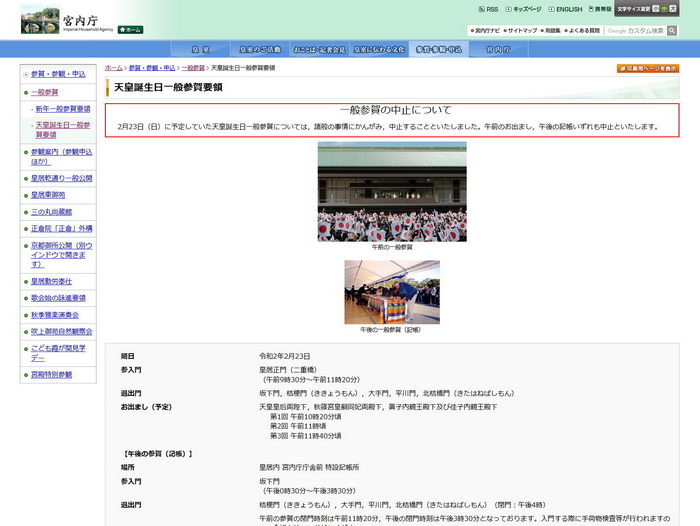Open 皇居東御苑 sidebar link

(x=48, y=195)
